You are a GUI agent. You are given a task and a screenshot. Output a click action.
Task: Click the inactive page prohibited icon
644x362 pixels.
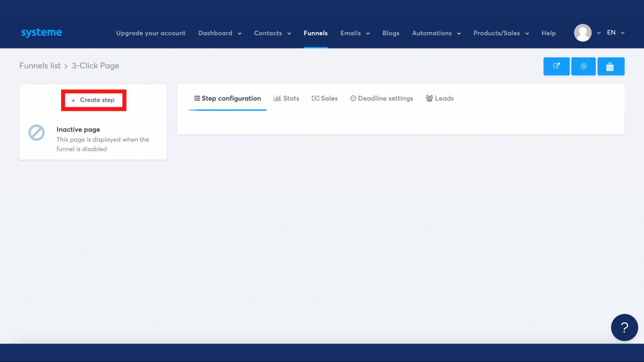[36, 133]
